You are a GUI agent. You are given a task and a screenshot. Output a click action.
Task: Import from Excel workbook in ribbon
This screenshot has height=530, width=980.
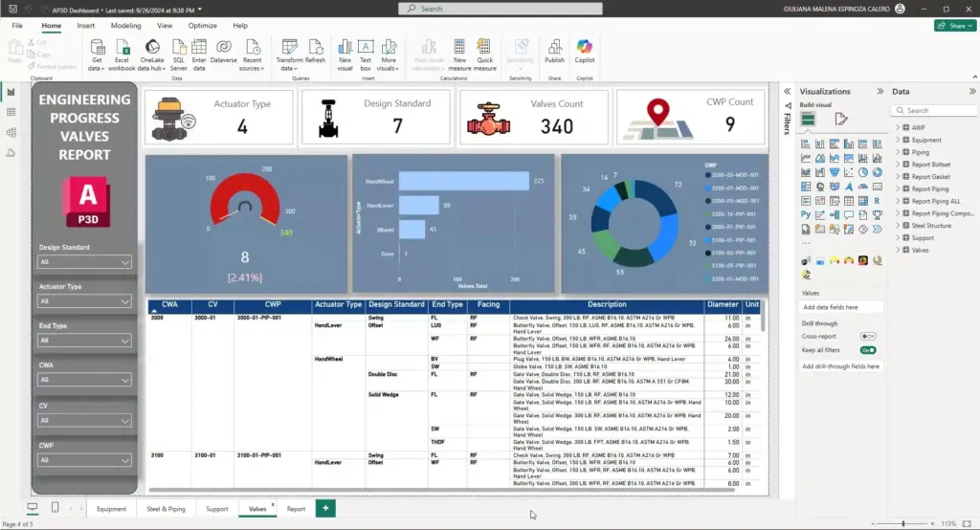tap(122, 55)
